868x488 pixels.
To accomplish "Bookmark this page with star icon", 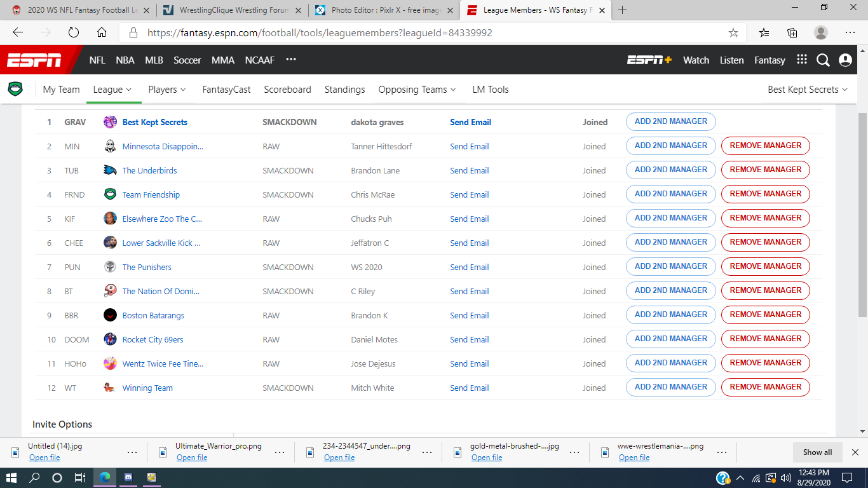I will tap(733, 33).
